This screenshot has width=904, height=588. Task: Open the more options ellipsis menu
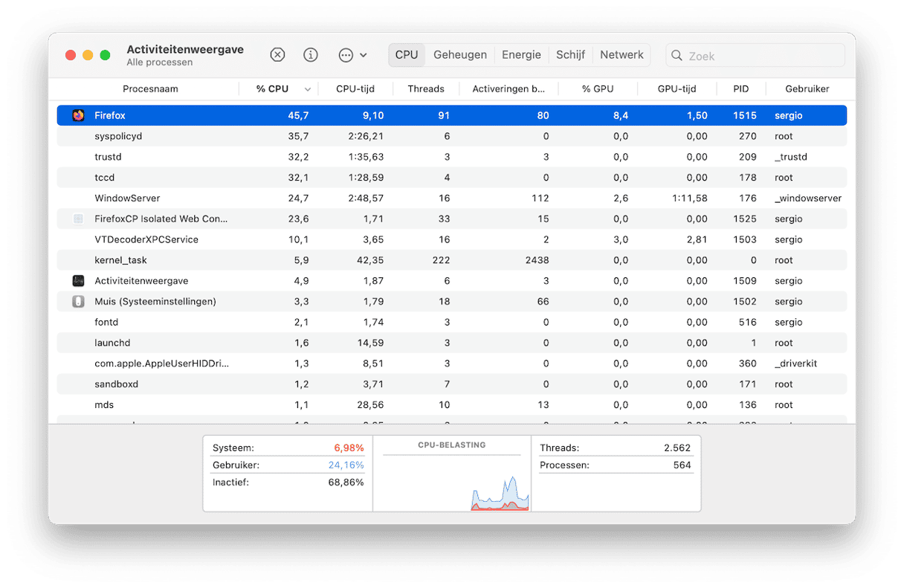[x=352, y=55]
